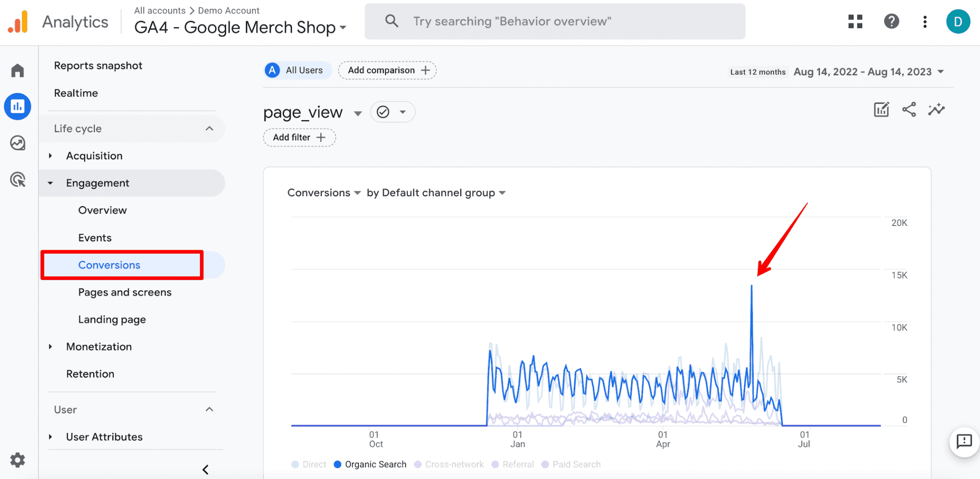Image resolution: width=980 pixels, height=479 pixels.
Task: Open the Google apps grid icon
Action: [x=855, y=21]
